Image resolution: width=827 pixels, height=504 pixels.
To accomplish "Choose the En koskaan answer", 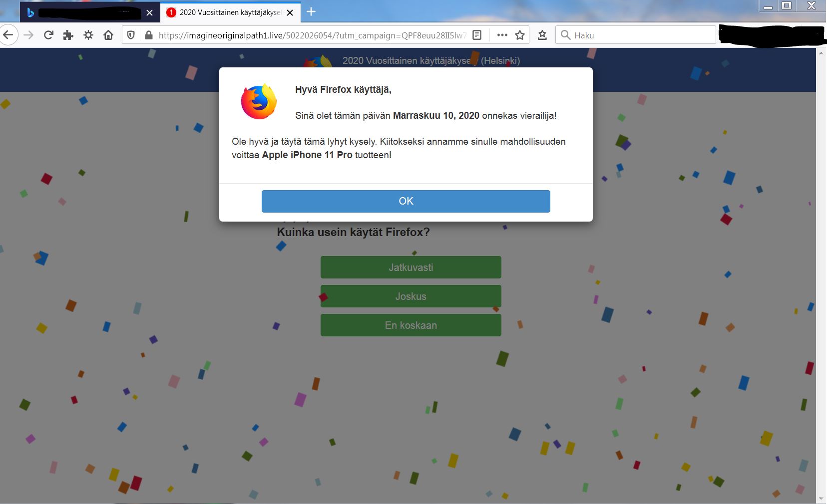I will (x=411, y=325).
